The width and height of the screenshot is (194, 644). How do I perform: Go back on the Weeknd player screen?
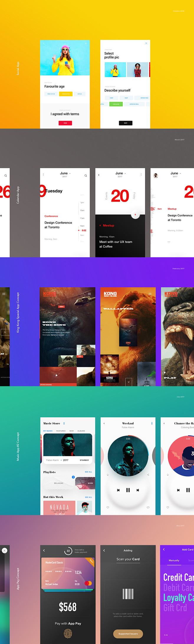[x=104, y=424]
